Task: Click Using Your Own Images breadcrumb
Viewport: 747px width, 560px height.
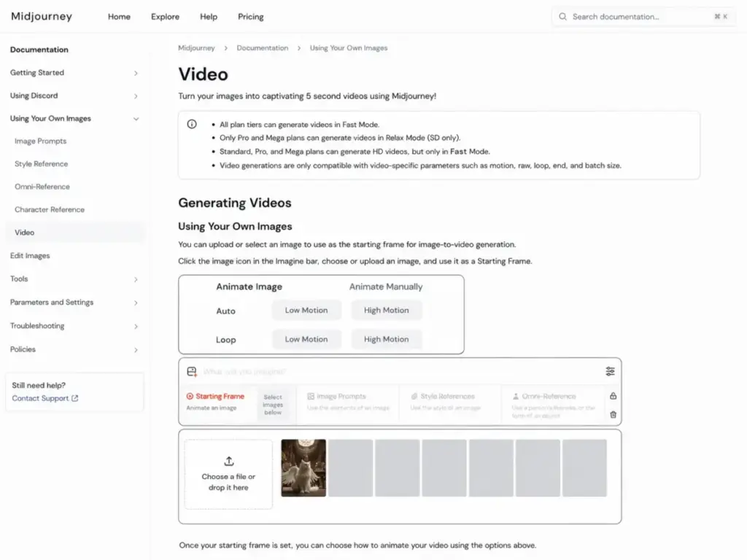Action: (349, 48)
